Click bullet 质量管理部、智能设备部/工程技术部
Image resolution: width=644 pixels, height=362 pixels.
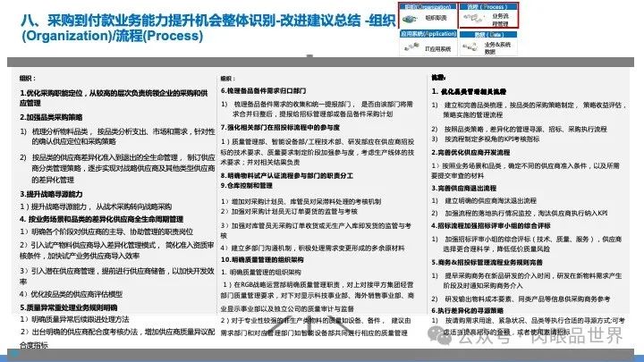[x=318, y=152]
